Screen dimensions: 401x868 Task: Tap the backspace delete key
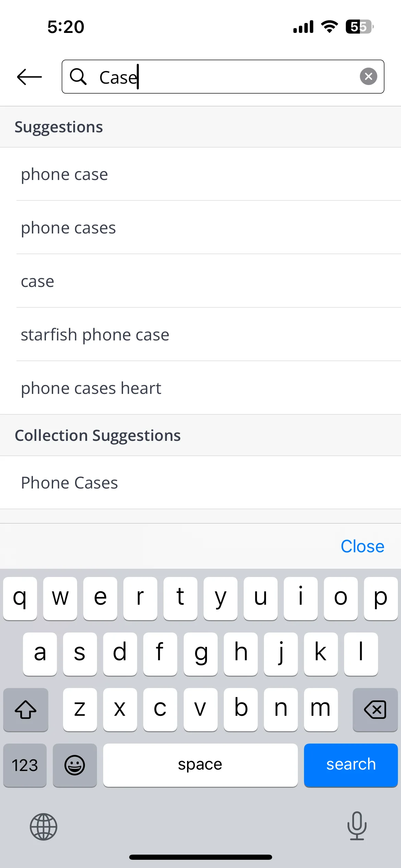point(375,710)
